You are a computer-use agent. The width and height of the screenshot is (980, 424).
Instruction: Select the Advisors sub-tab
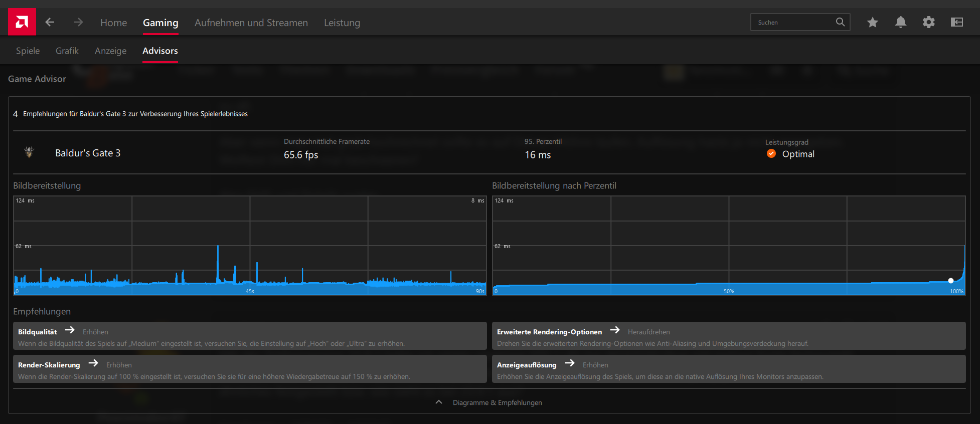(160, 51)
